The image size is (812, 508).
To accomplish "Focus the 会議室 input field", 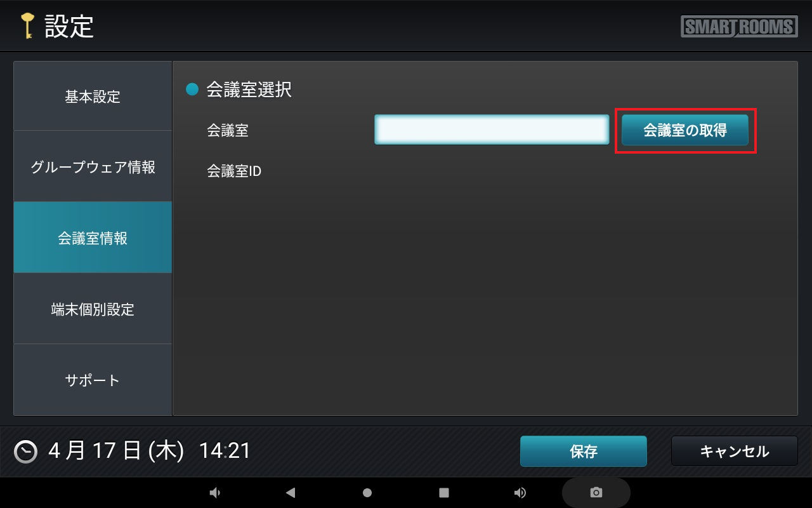I will point(492,130).
